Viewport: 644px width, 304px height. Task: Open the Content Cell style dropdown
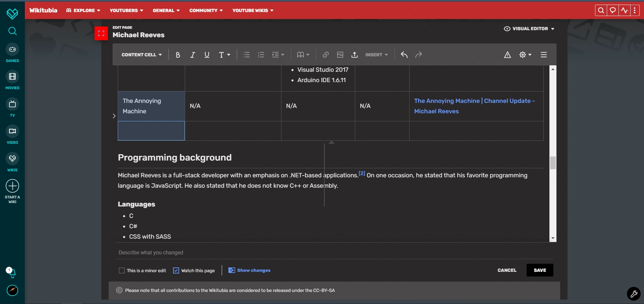(x=141, y=55)
